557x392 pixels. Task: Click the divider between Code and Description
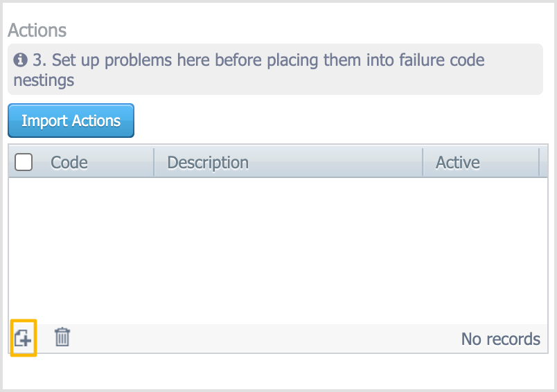[x=154, y=162]
